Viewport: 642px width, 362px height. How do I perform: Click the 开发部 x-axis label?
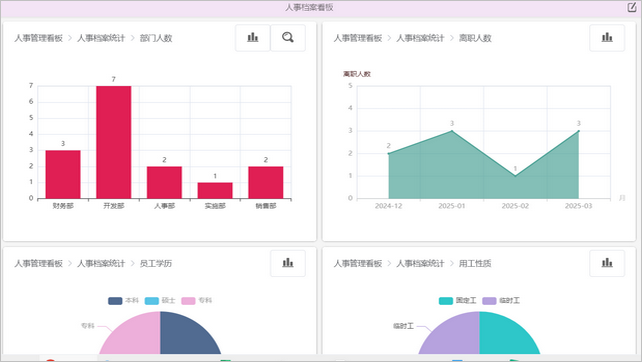114,206
